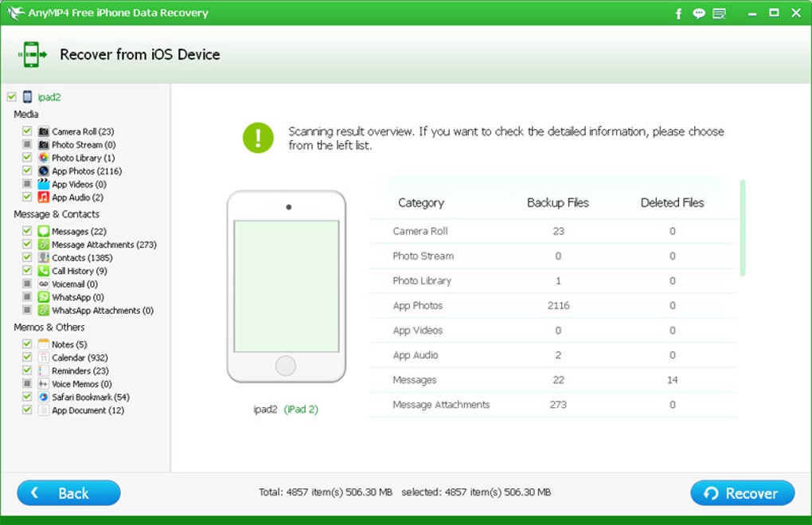This screenshot has width=812, height=525.
Task: Uncheck the Messages checkbox
Action: point(27,230)
